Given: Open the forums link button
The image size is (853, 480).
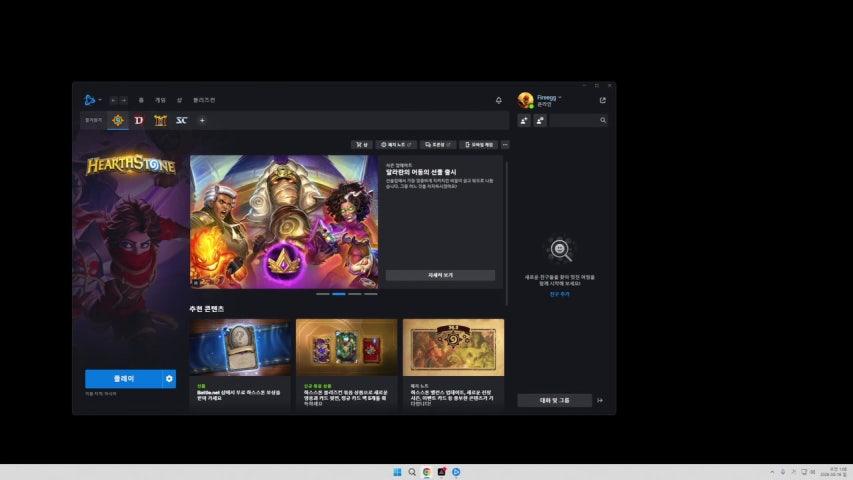Looking at the screenshot, I should point(437,145).
